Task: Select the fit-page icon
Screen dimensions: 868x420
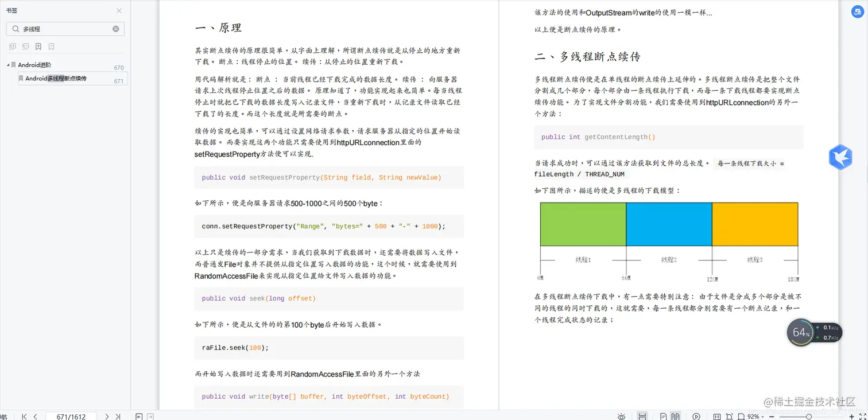Action: (x=730, y=417)
